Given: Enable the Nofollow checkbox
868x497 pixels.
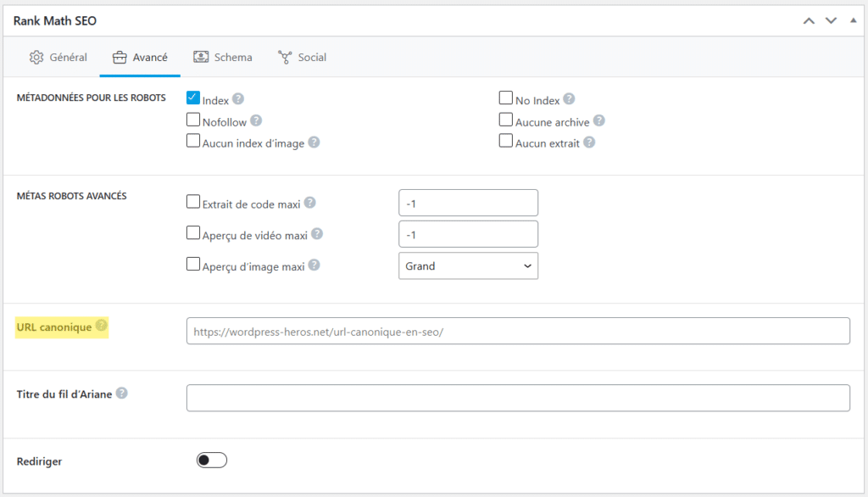Looking at the screenshot, I should coord(192,120).
